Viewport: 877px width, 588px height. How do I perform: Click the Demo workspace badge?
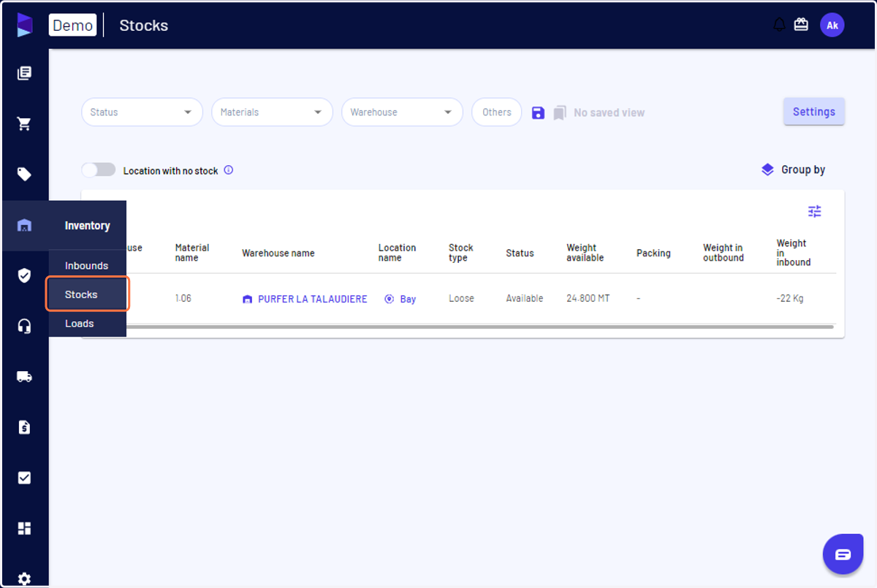[x=73, y=25]
